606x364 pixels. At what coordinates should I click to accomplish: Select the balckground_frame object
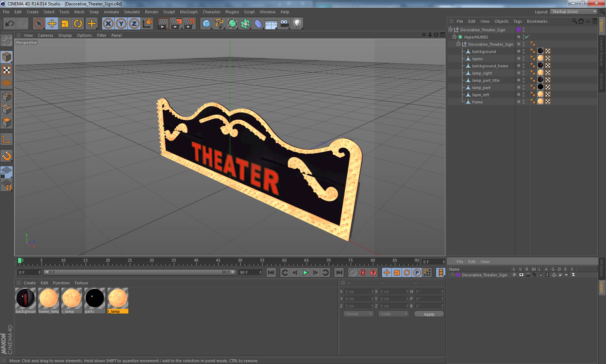tap(490, 66)
